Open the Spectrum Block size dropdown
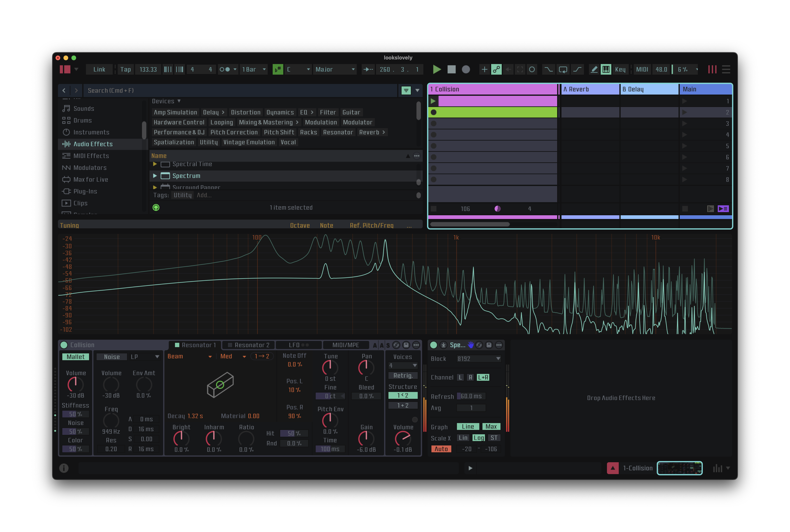The height and width of the screenshot is (532, 790). 478,359
